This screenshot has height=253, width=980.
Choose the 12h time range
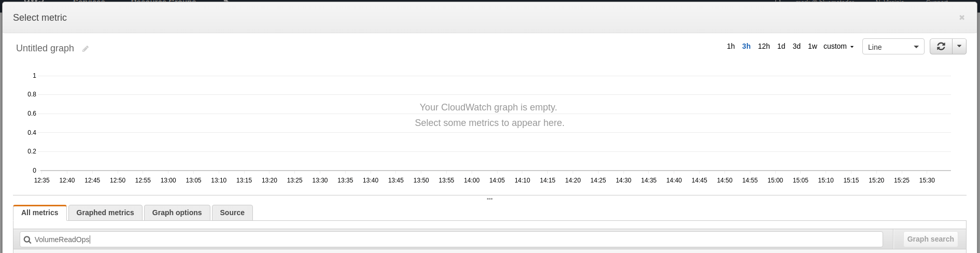pyautogui.click(x=763, y=47)
